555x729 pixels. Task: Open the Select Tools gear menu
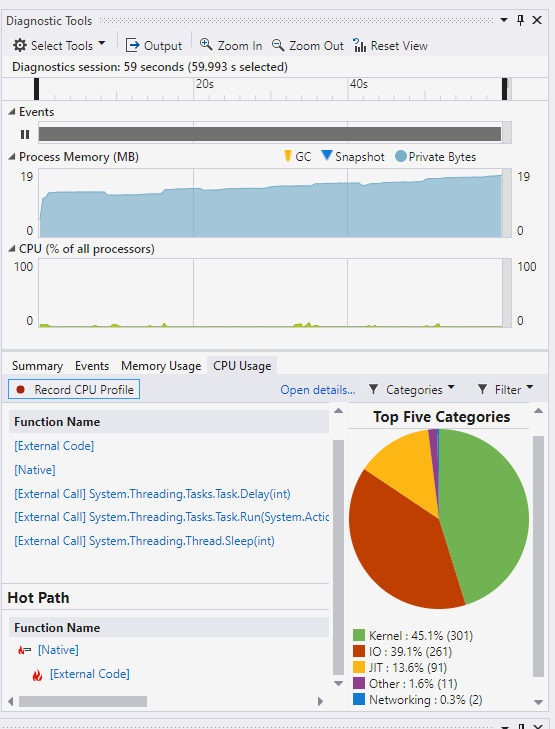[59, 46]
